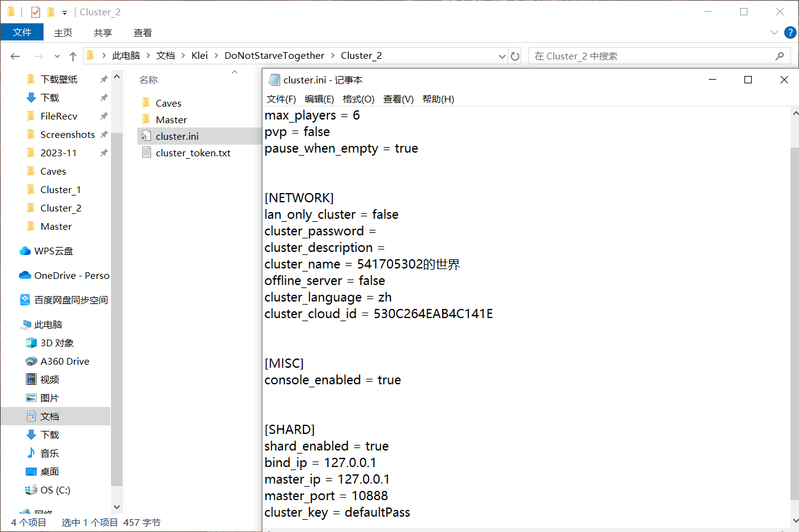The width and height of the screenshot is (799, 532).
Task: Click the Forward arrow in File Explorer
Action: 38,56
